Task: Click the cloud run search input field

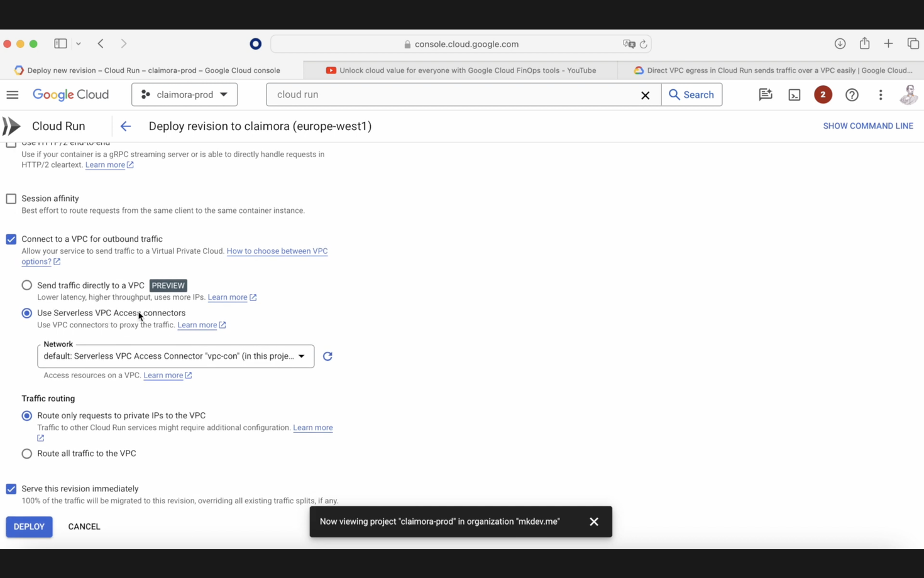Action: (453, 95)
